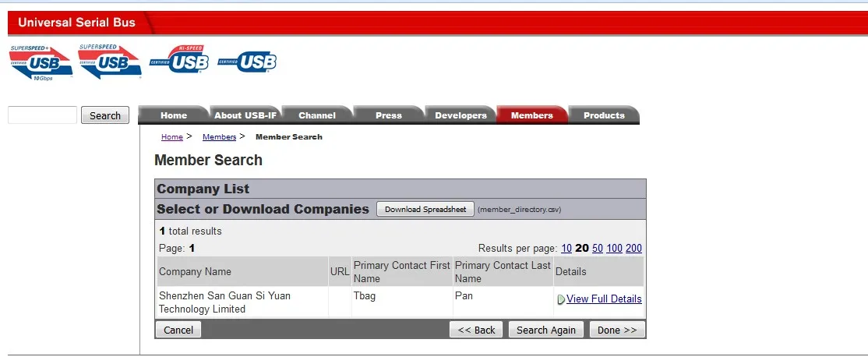Click the Search button next to the search box
The width and height of the screenshot is (868, 364).
(105, 115)
